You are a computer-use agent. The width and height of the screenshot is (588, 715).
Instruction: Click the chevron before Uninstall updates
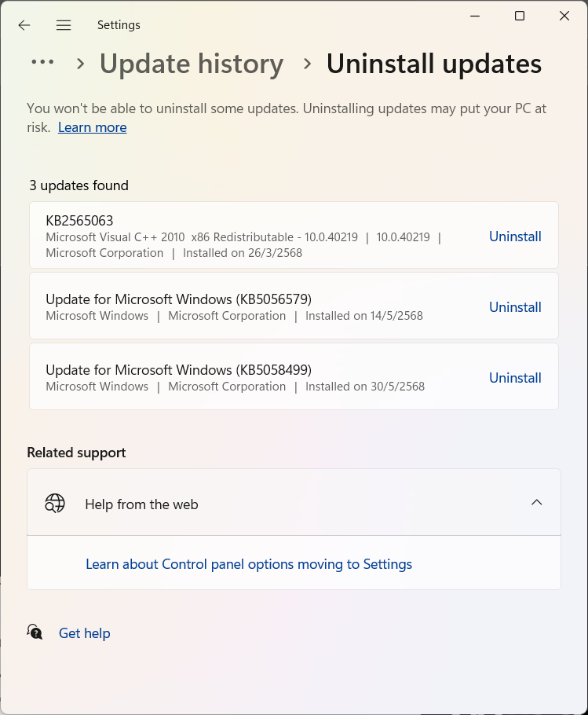coord(308,64)
